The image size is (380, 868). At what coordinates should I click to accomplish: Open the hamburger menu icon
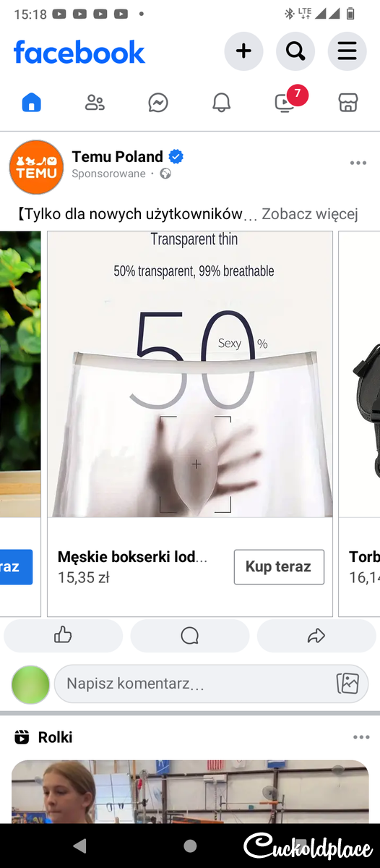click(x=347, y=51)
